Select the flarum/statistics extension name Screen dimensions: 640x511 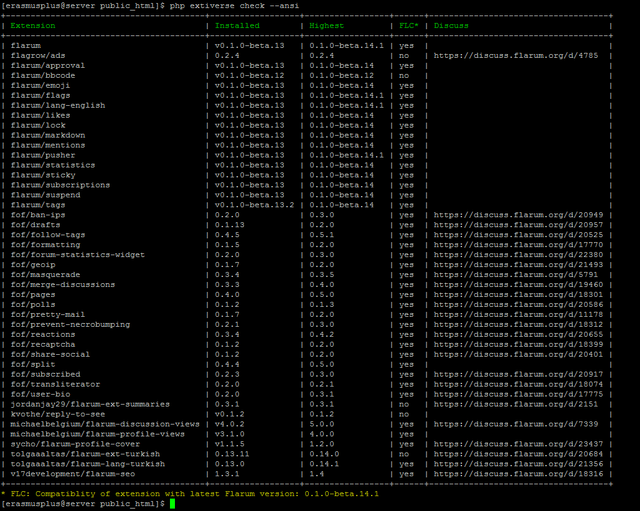point(53,165)
